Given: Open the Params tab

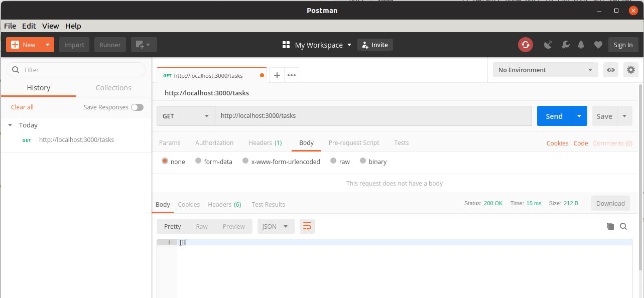Looking at the screenshot, I should coord(170,143).
